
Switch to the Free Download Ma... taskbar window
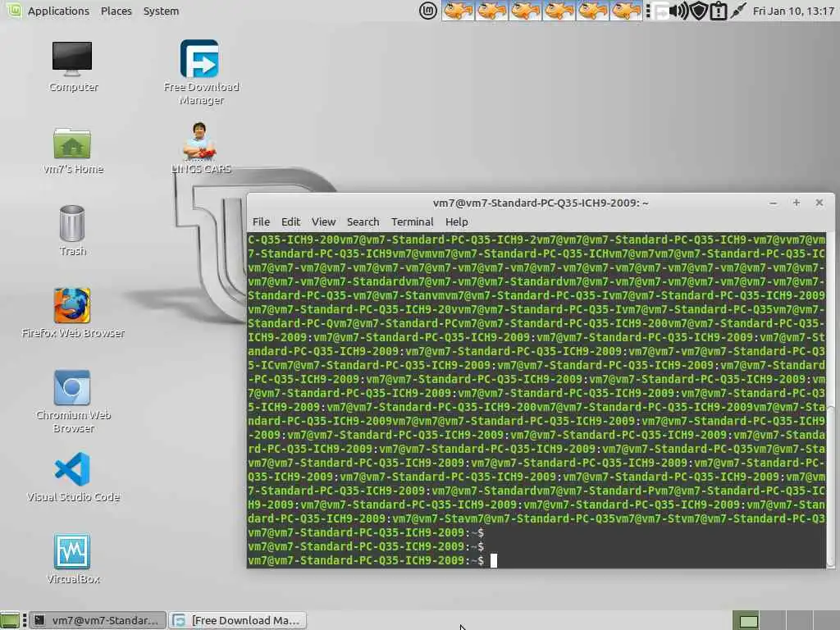(x=238, y=620)
